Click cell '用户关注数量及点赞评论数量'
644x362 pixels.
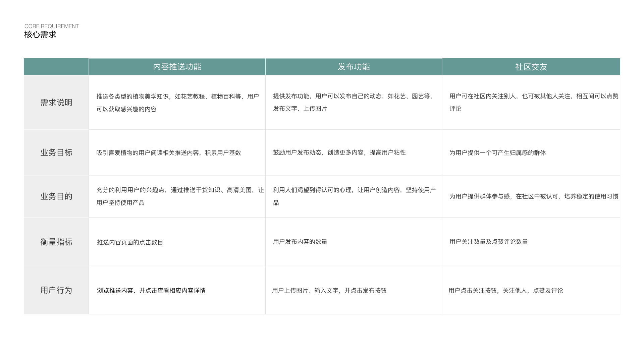[531, 242]
